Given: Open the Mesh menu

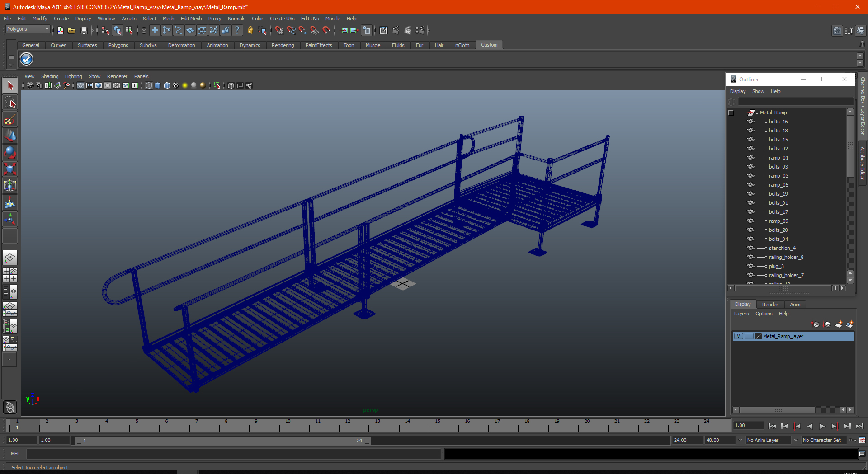Looking at the screenshot, I should tap(168, 19).
